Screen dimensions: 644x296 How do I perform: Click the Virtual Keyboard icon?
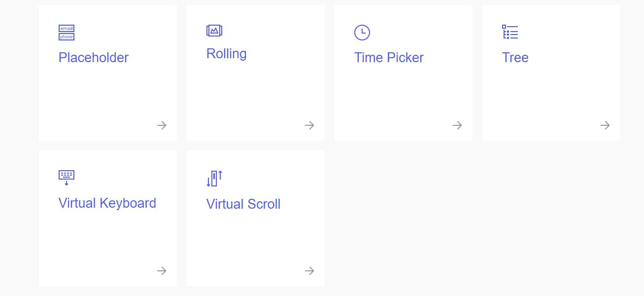click(67, 178)
